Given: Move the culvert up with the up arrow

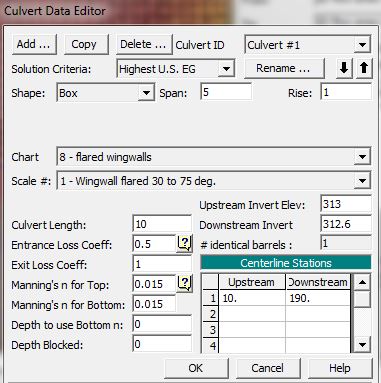Looking at the screenshot, I should 364,68.
